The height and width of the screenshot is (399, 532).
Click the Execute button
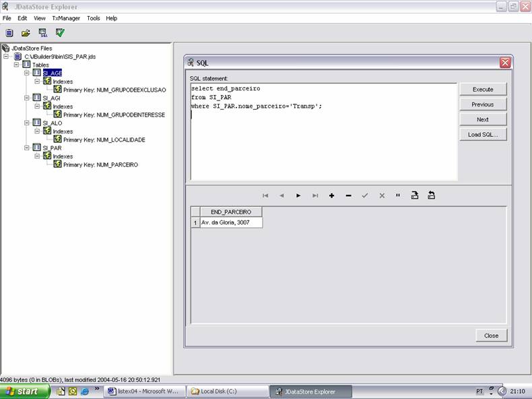click(x=483, y=90)
